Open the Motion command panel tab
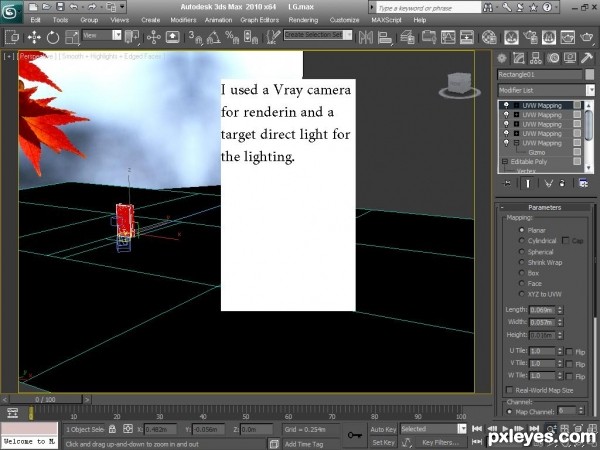Viewport: 600px width, 450px height. point(553,58)
